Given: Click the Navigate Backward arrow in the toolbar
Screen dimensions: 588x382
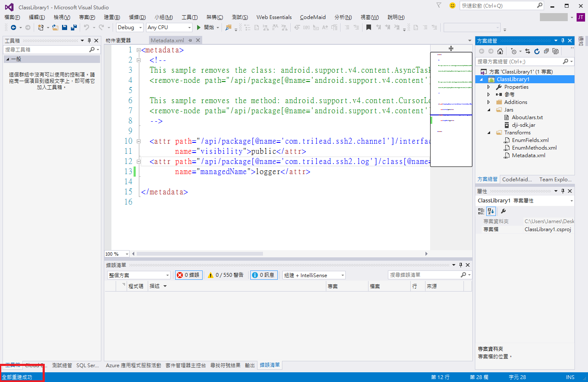Looking at the screenshot, I should [14, 27].
